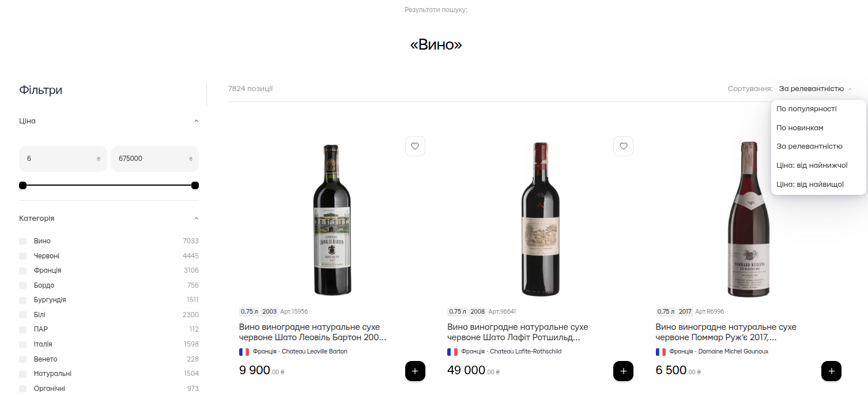This screenshot has height=395, width=868.
Task: Sort by По популярності
Action: click(x=806, y=108)
